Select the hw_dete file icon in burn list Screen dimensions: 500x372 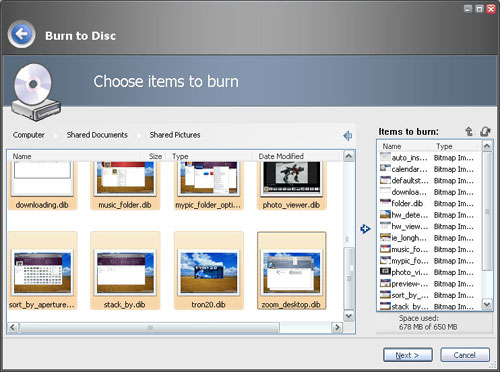pyautogui.click(x=385, y=214)
